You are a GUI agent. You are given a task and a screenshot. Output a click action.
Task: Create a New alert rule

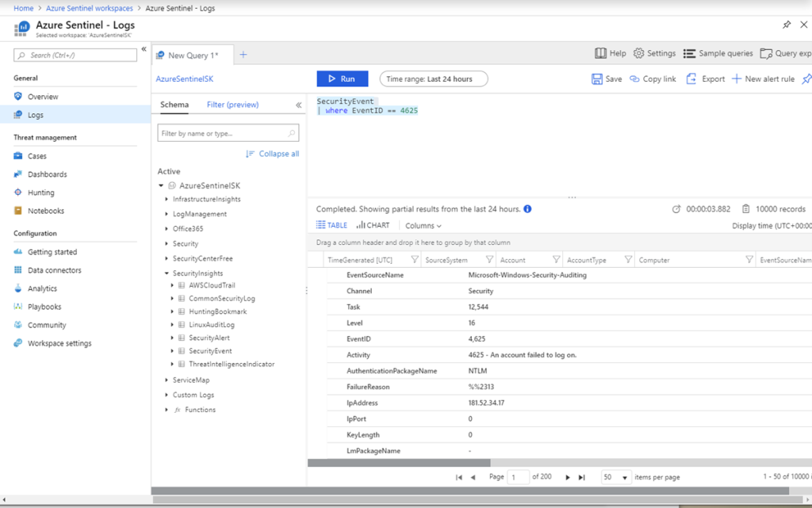pos(763,78)
